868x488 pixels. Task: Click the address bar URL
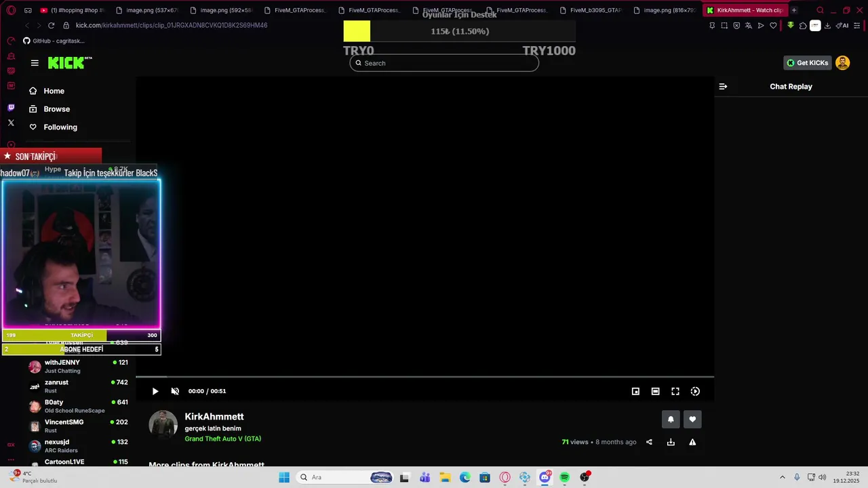(172, 25)
